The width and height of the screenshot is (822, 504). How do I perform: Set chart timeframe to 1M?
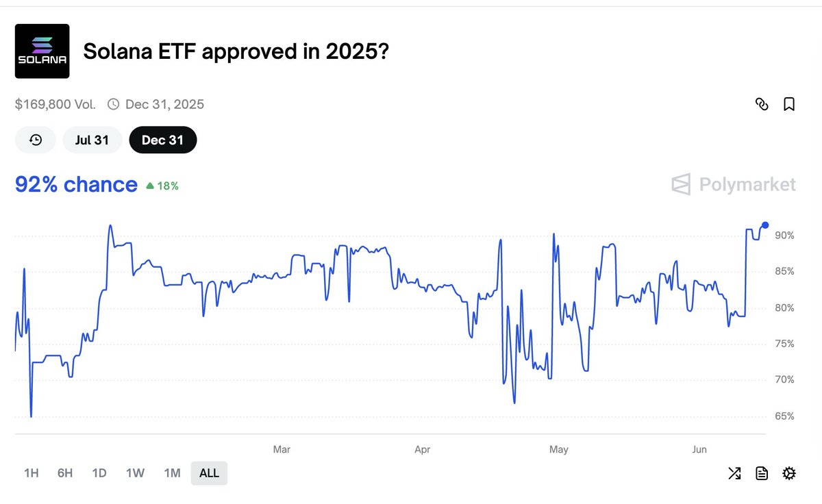point(172,473)
